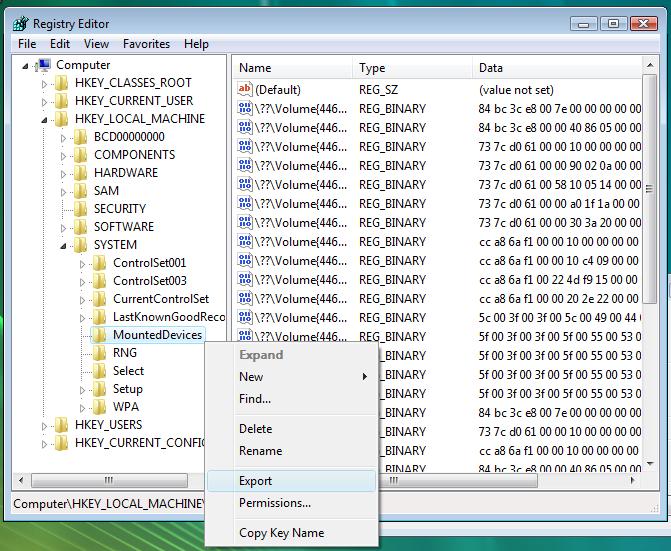Click the values pane scroll right arrow

click(x=633, y=480)
